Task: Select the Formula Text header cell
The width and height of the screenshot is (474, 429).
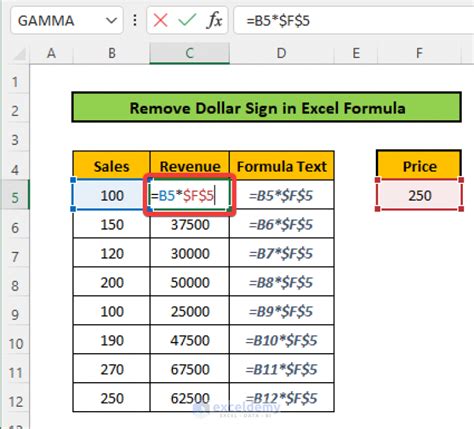Action: tap(282, 166)
